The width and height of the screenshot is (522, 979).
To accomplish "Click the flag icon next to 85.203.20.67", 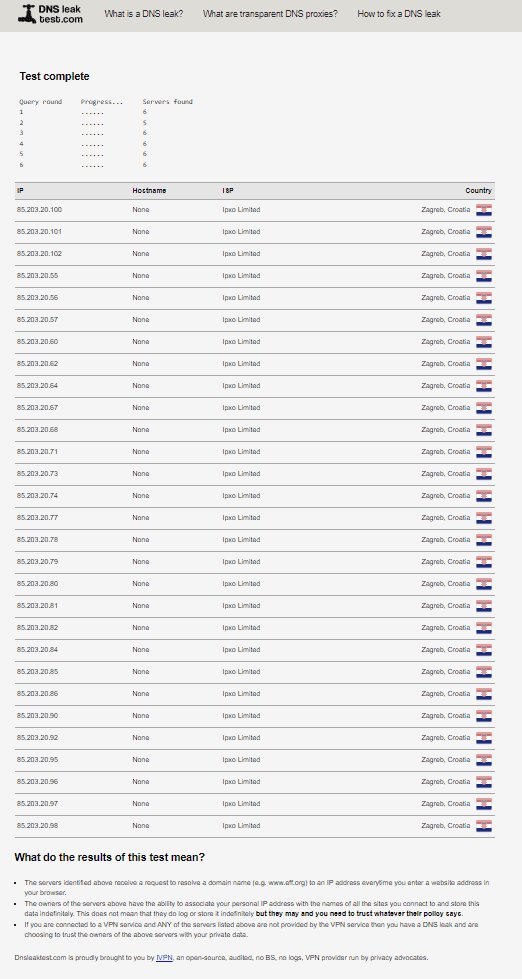I will (x=484, y=408).
